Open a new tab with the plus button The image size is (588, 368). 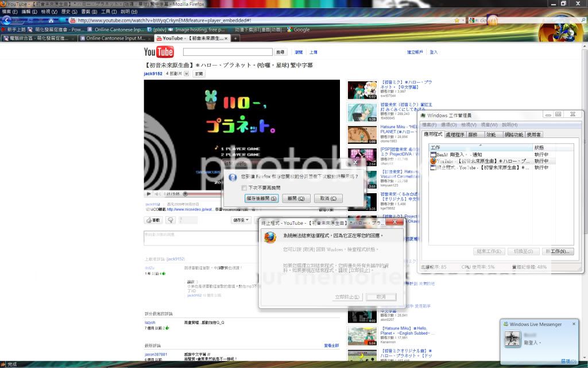(x=235, y=39)
